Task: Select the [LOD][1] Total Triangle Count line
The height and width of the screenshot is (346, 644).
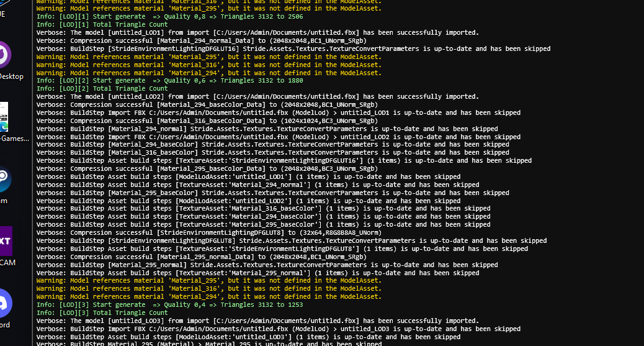Action: pos(102,25)
